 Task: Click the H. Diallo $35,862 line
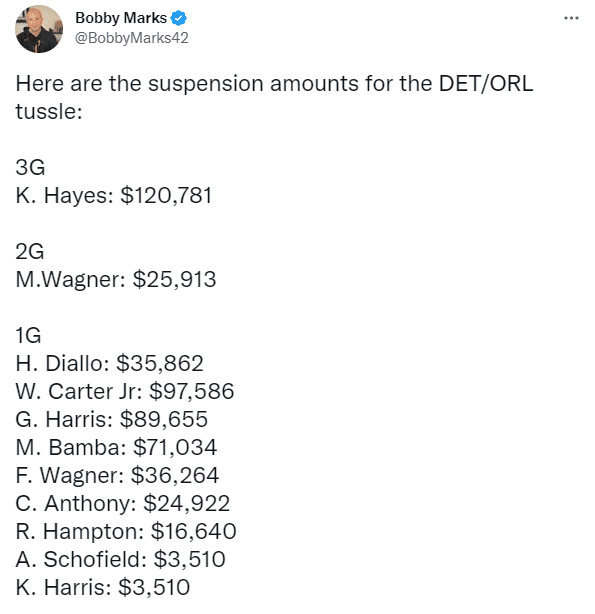pos(110,363)
